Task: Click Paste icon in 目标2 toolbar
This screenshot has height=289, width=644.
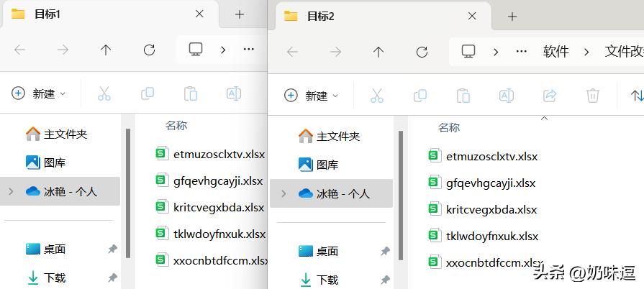Action: [463, 96]
